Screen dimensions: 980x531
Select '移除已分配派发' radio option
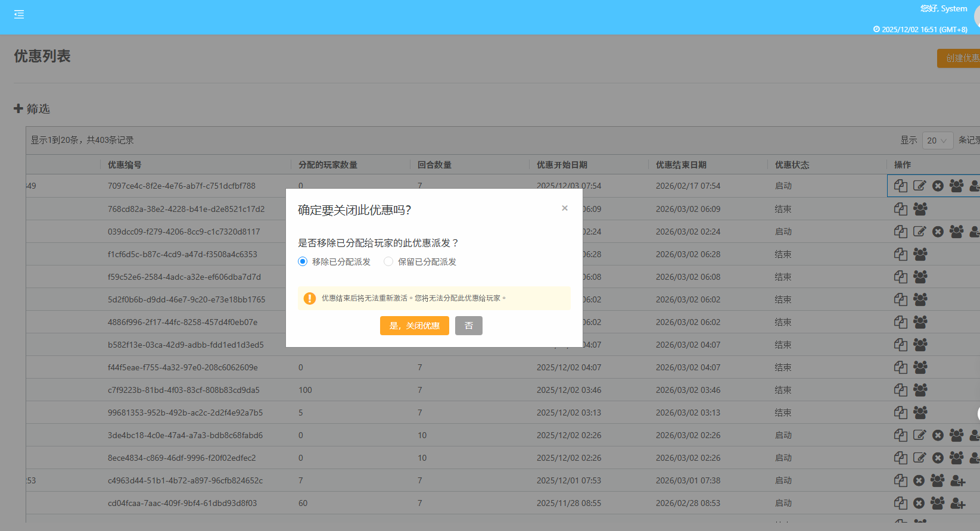click(x=303, y=262)
